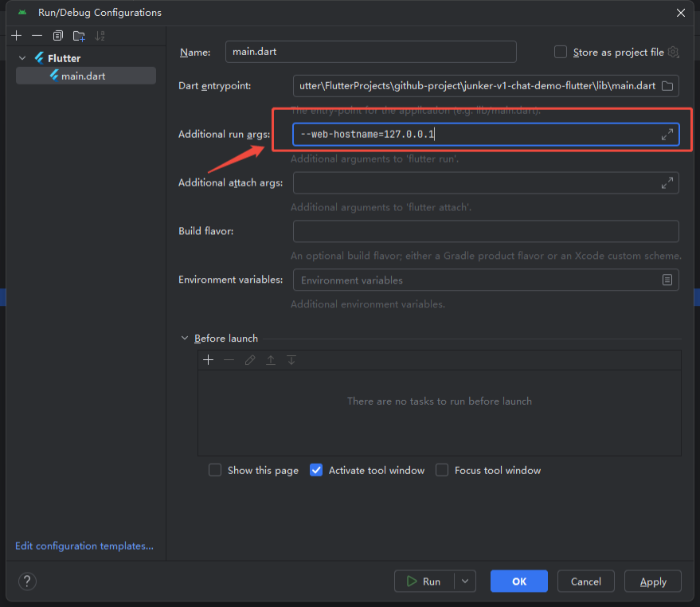
Task: Add a Before launch task
Action: pos(209,360)
